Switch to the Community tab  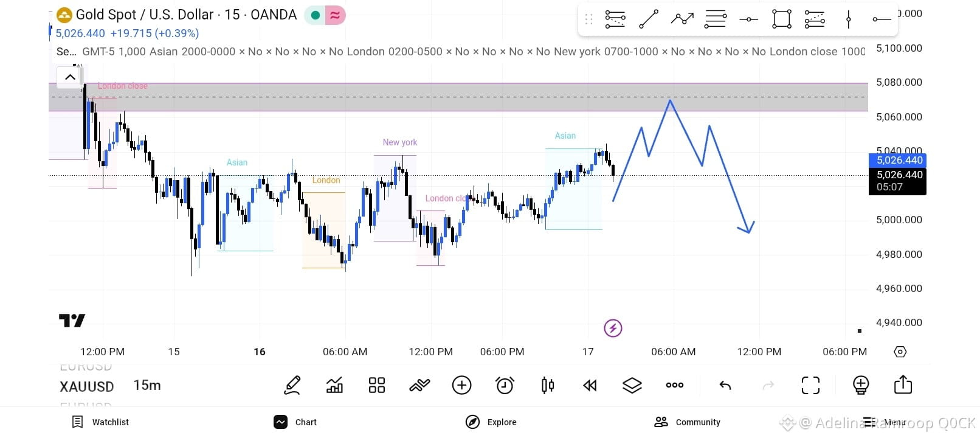point(688,422)
